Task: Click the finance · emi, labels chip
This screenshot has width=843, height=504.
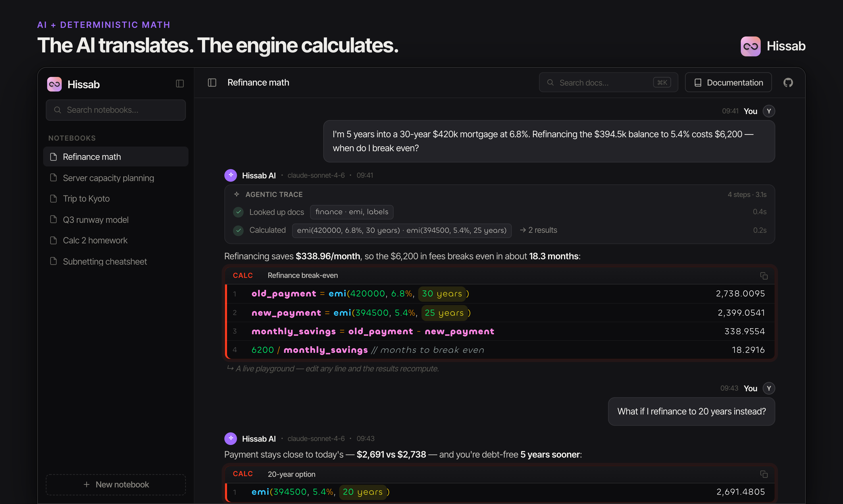Action: click(x=352, y=212)
